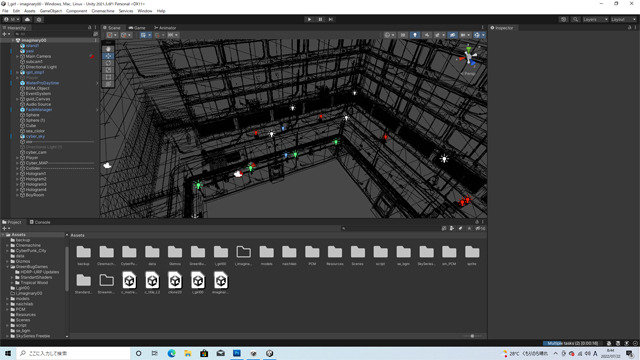Select the Hand view tool

pos(108,49)
